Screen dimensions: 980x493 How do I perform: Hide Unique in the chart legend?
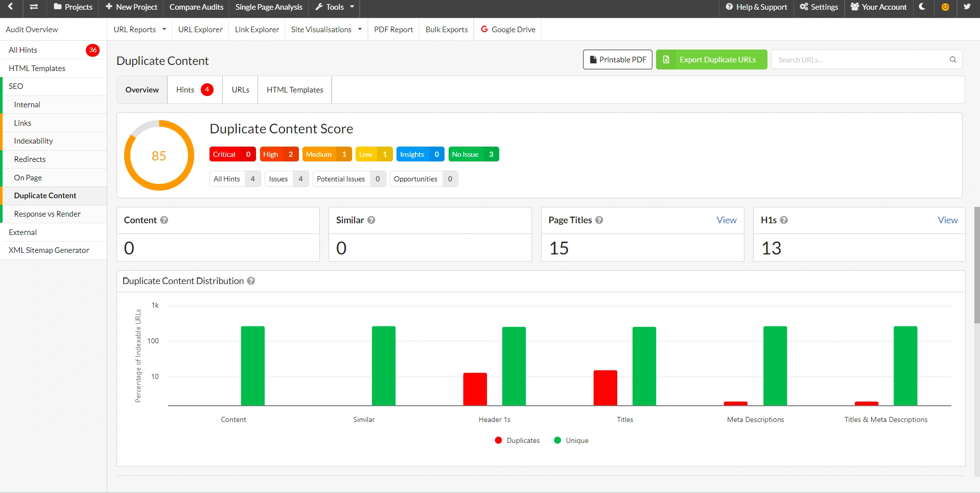pyautogui.click(x=571, y=440)
